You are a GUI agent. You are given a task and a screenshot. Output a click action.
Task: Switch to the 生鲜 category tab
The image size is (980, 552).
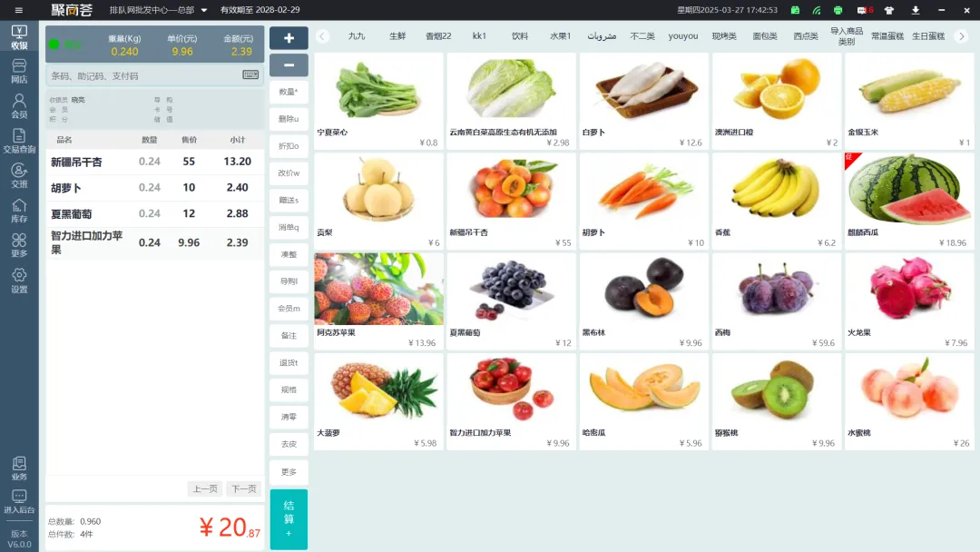click(397, 36)
